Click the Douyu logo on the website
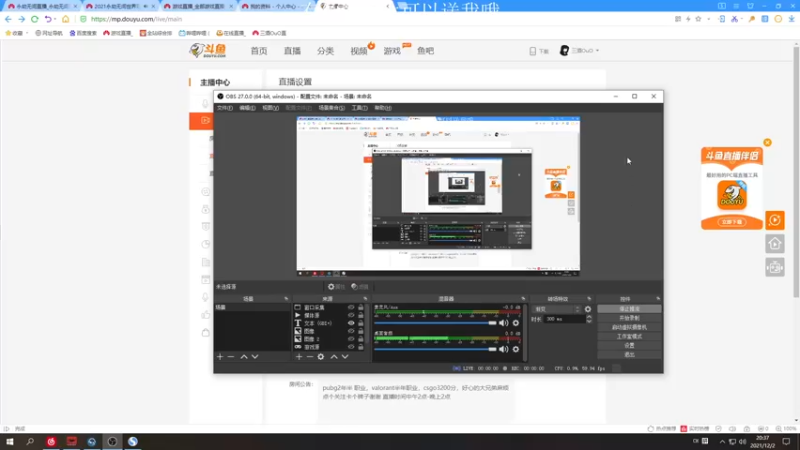 [208, 51]
